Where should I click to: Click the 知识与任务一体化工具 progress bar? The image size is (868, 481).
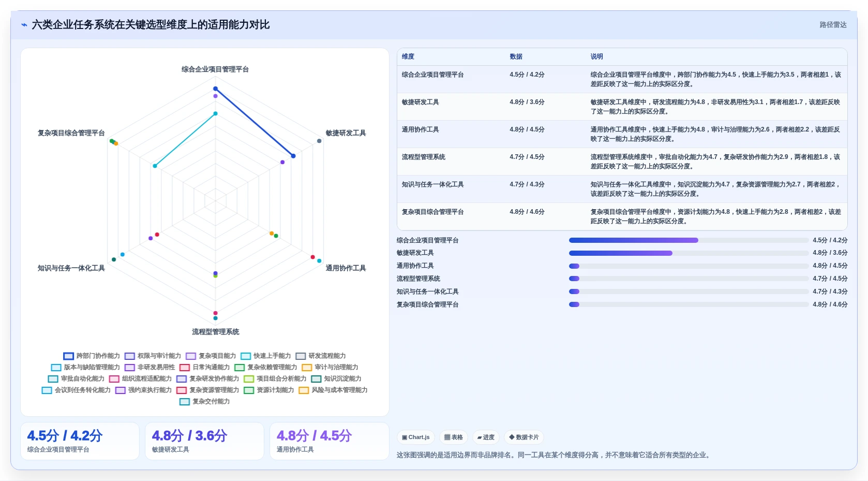(689, 291)
